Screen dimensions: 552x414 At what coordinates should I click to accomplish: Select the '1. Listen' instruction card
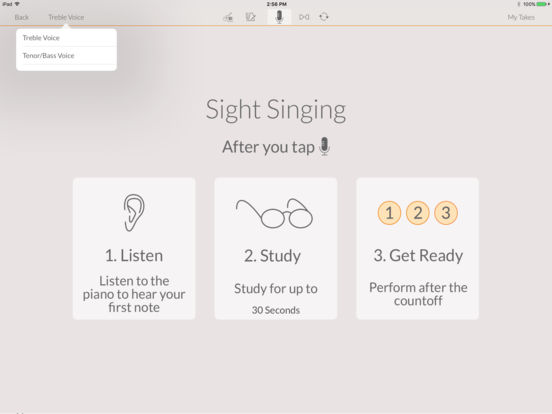coord(134,249)
